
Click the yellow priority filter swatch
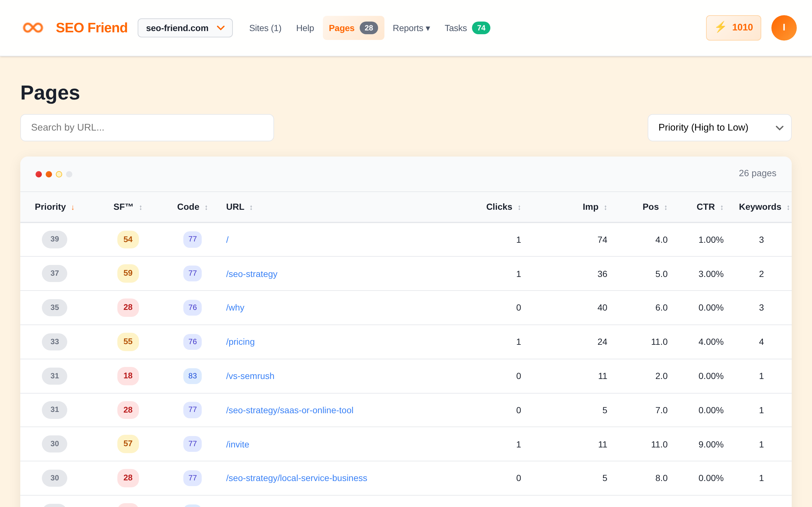[59, 174]
